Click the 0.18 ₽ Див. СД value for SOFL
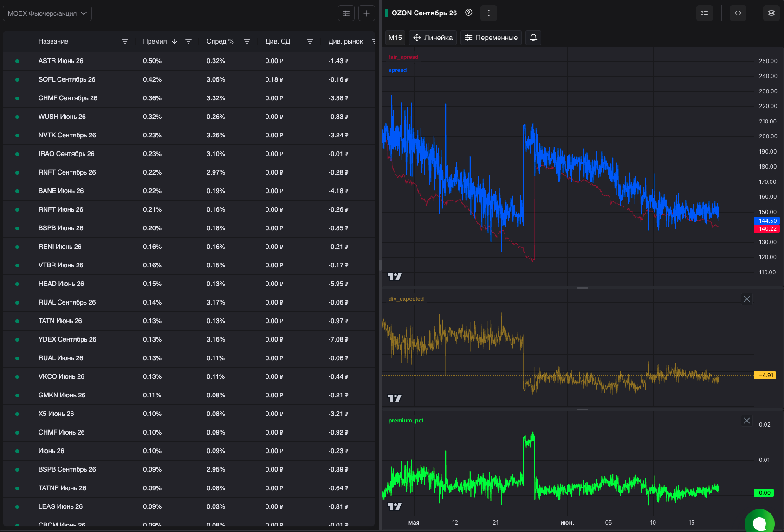 [274, 79]
